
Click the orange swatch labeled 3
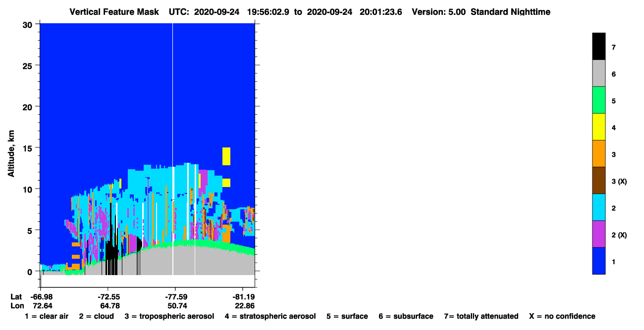[598, 153]
